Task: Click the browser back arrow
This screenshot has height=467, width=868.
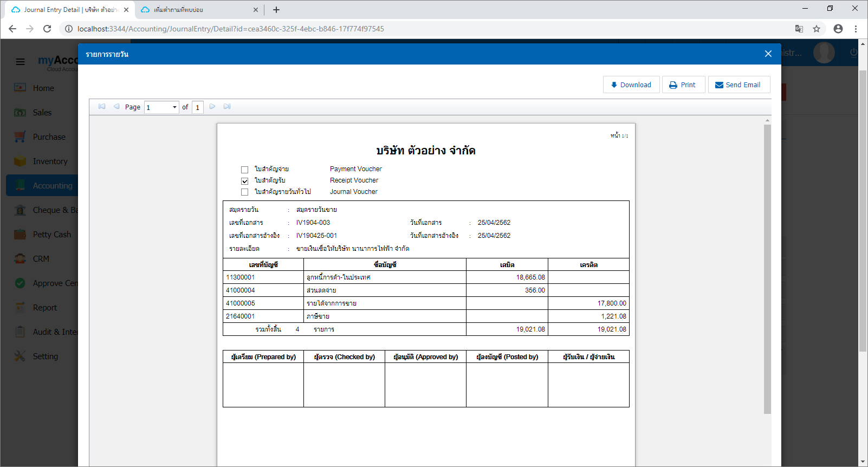Action: pyautogui.click(x=12, y=29)
